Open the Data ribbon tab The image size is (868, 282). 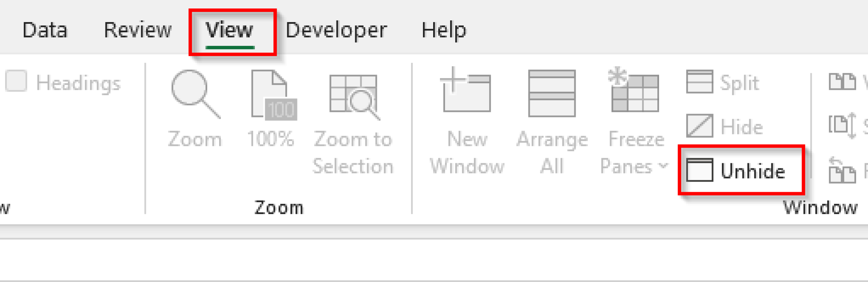(x=45, y=30)
